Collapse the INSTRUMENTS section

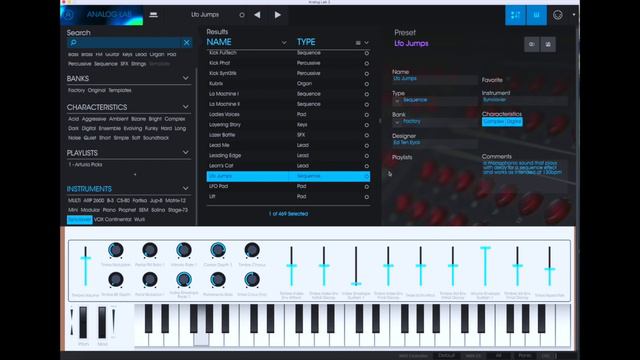tap(186, 189)
